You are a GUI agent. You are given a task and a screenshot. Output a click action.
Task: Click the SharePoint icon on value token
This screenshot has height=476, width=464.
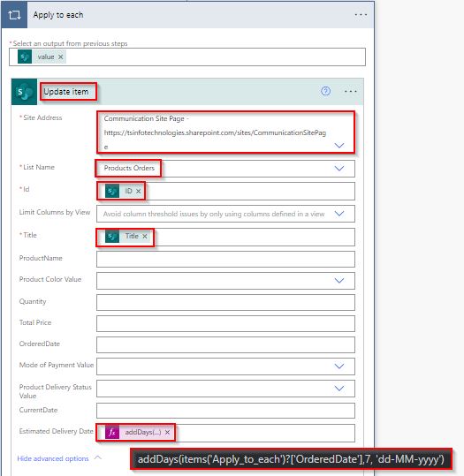pyautogui.click(x=25, y=57)
